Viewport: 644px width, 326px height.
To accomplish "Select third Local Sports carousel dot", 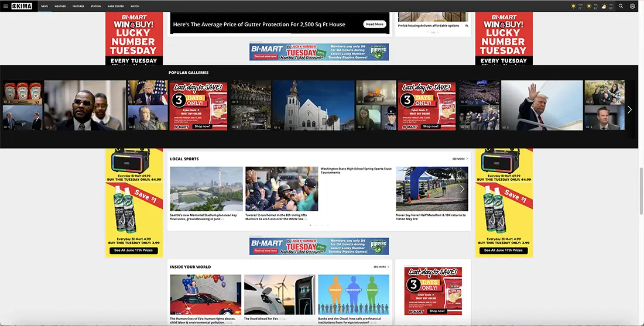I will pyautogui.click(x=322, y=225).
